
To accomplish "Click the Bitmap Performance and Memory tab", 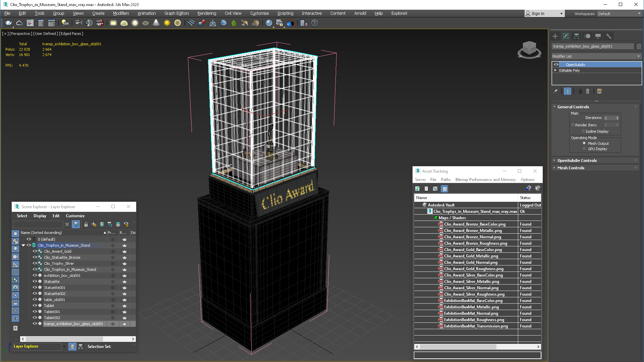I will (486, 179).
